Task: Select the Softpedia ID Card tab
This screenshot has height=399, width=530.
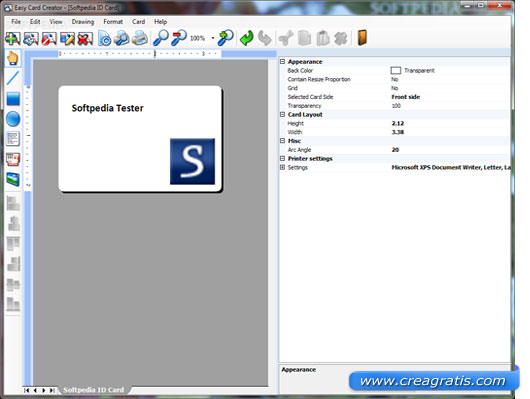Action: click(x=94, y=390)
